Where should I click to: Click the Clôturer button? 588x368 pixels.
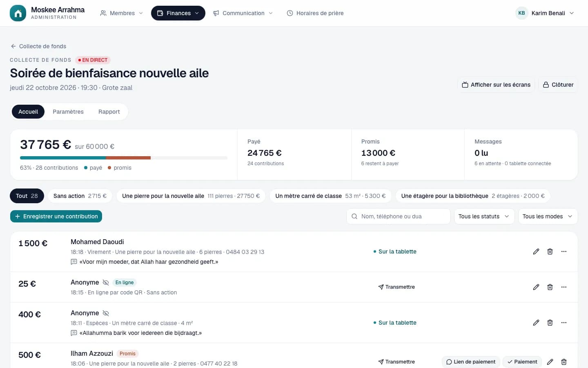[x=558, y=85]
